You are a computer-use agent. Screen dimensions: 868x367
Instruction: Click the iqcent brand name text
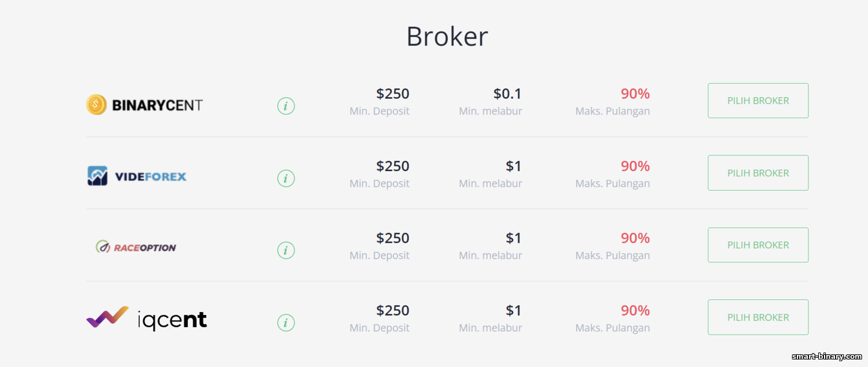172,320
